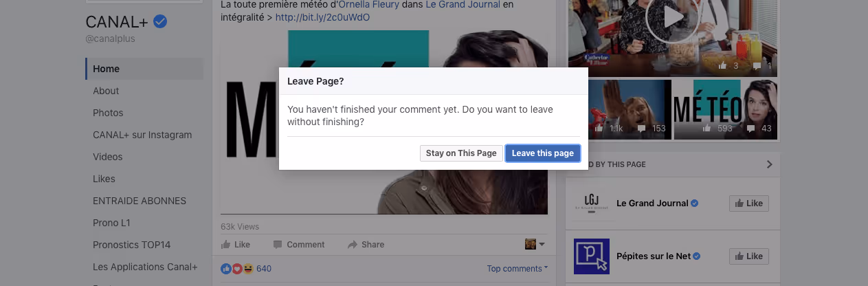The image size is (868, 286).
Task: Like the video post
Action: pyautogui.click(x=235, y=245)
